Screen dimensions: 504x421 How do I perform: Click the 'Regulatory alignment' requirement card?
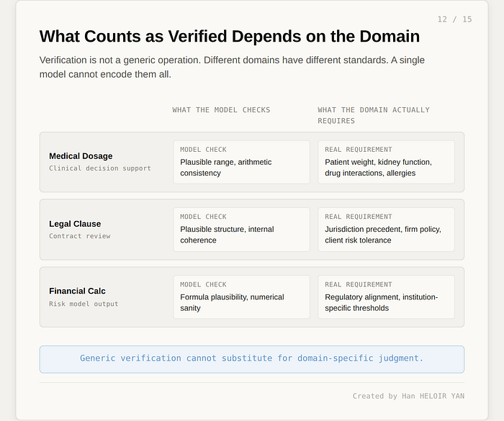pyautogui.click(x=387, y=297)
